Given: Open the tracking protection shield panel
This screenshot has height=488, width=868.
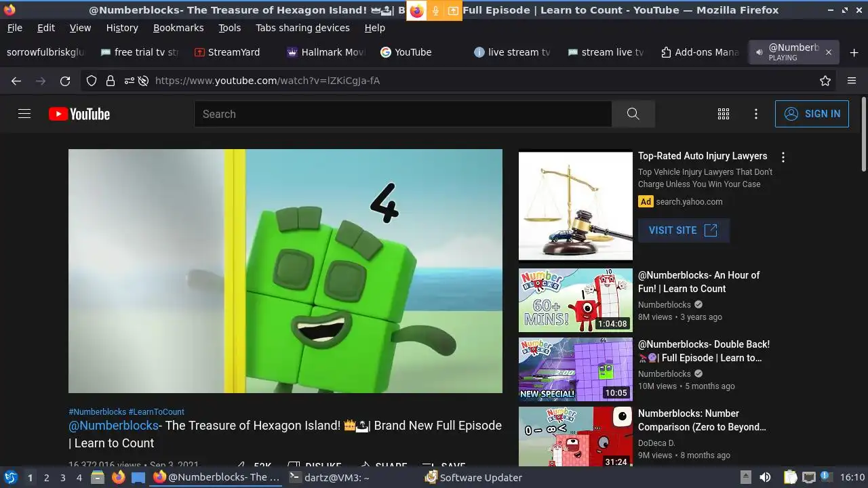Looking at the screenshot, I should pyautogui.click(x=92, y=81).
